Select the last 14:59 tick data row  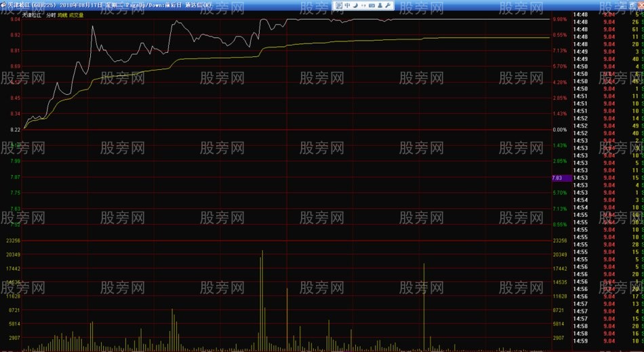pyautogui.click(x=608, y=341)
